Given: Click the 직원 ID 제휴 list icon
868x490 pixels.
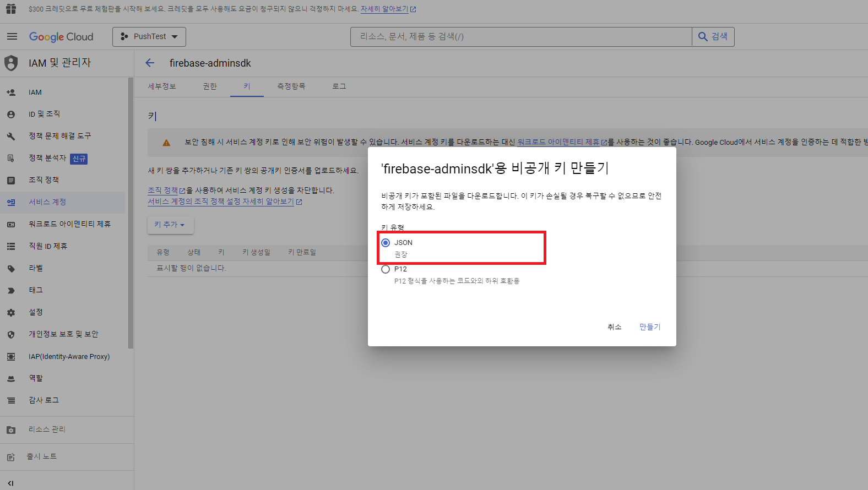Looking at the screenshot, I should (11, 247).
